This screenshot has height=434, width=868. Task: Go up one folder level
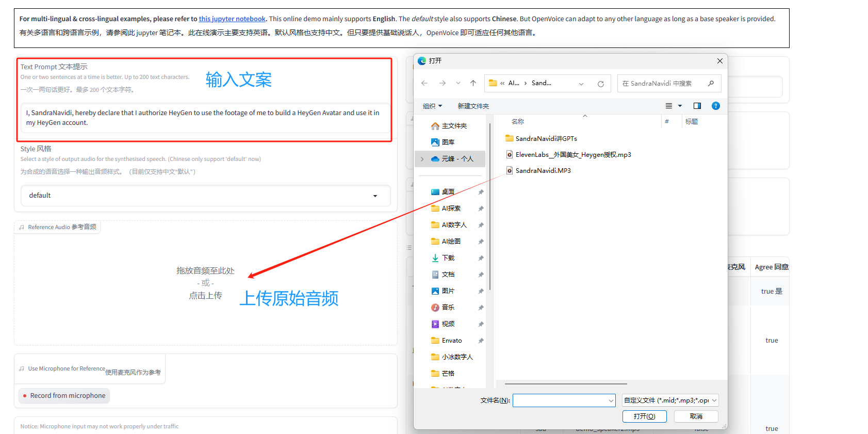coord(473,83)
